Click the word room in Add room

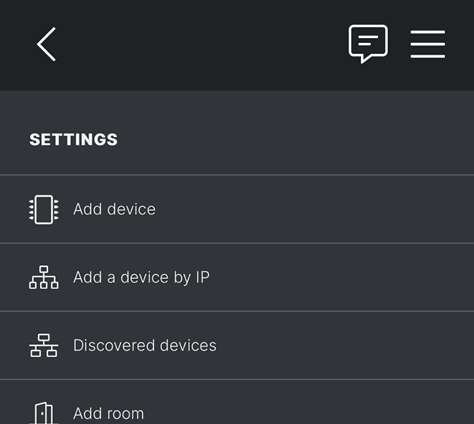tap(126, 414)
